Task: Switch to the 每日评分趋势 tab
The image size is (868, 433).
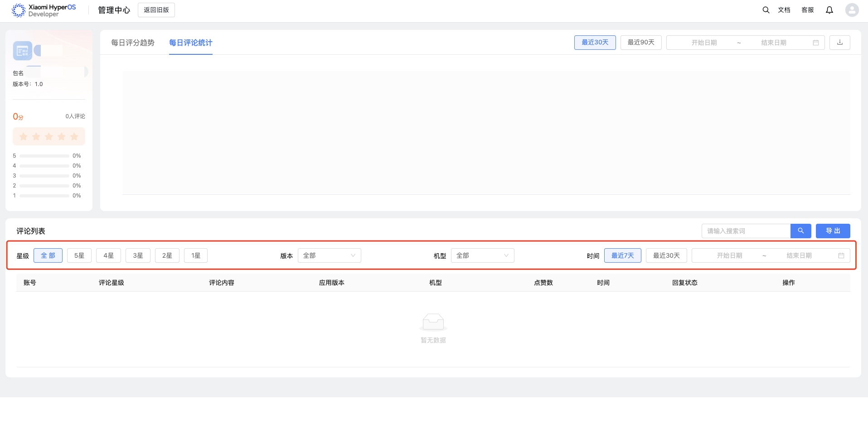Action: click(x=133, y=43)
